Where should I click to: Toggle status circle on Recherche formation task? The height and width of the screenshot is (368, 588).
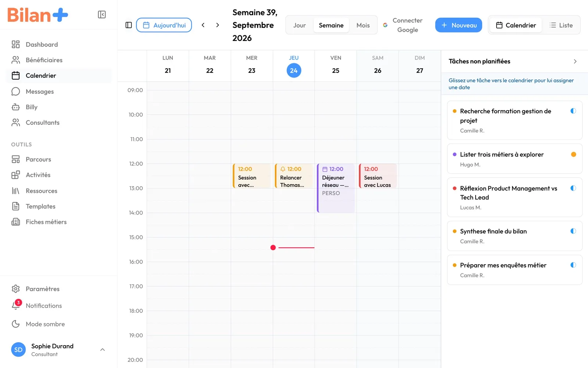pyautogui.click(x=573, y=111)
